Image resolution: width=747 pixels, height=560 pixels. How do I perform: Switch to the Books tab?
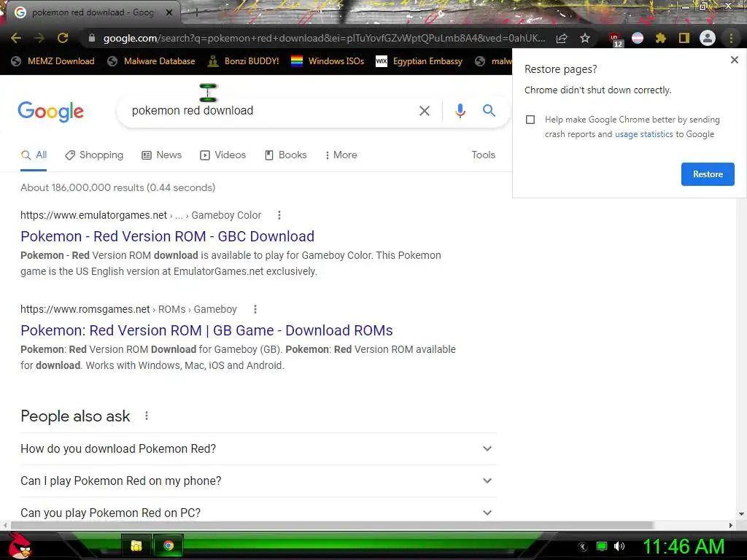[286, 155]
